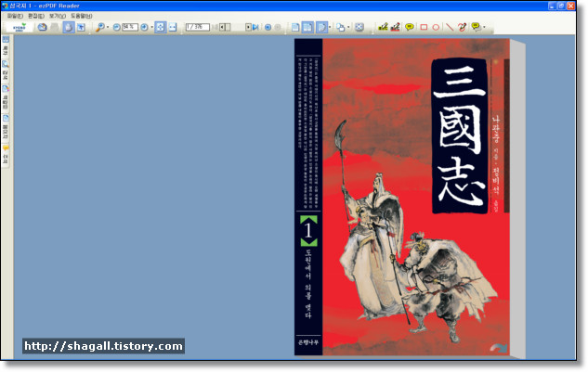The width and height of the screenshot is (588, 372).
Task: Select the freehand pencil drawing tool
Action: [x=462, y=27]
